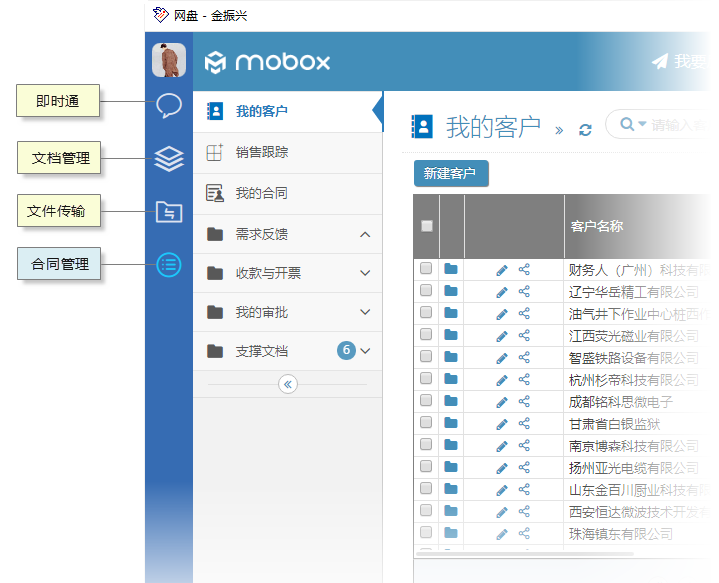This screenshot has width=719, height=583.
Task: Click edit pencil for 辽宁华岳精工有限公司
Action: click(x=502, y=291)
